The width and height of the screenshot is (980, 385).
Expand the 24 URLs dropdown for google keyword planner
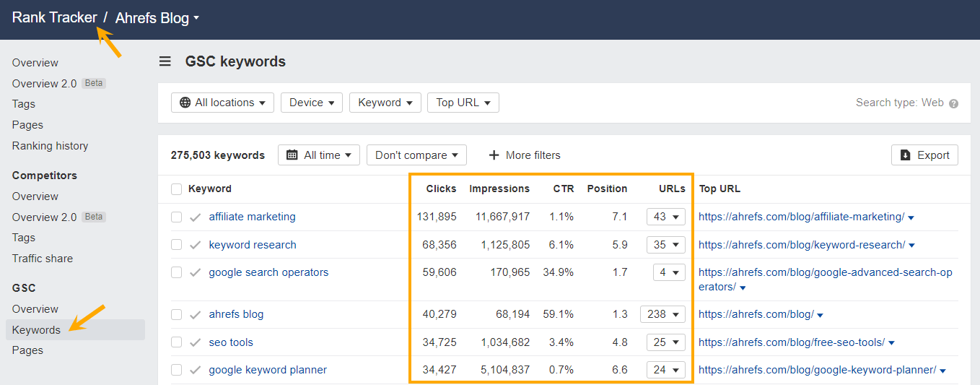[665, 370]
